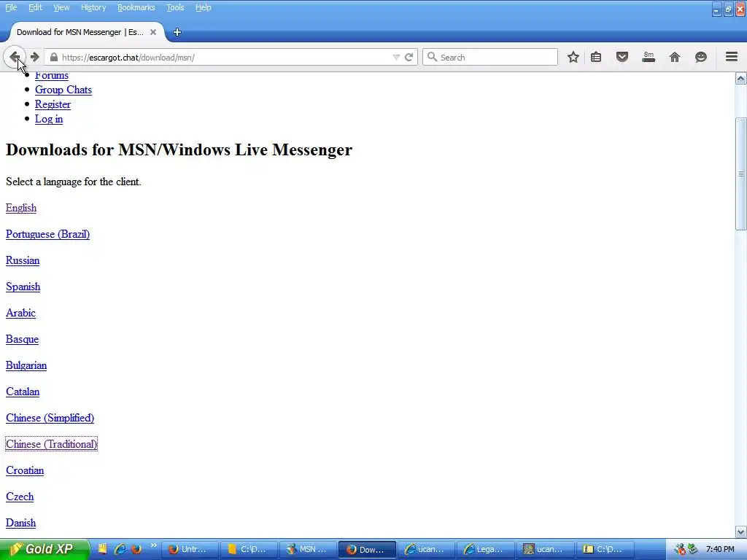747x560 pixels.
Task: Close the Download for MSN Messenger tab
Action: 153,32
